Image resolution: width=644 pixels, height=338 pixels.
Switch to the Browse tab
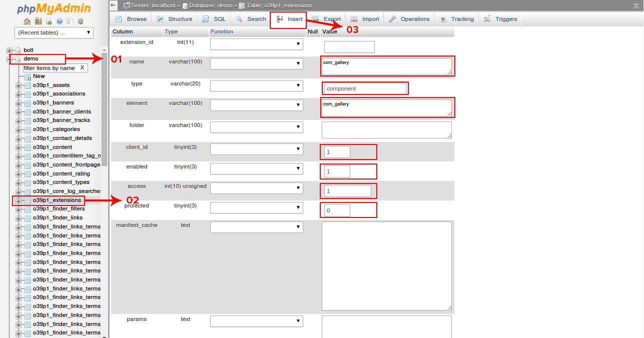pyautogui.click(x=131, y=19)
